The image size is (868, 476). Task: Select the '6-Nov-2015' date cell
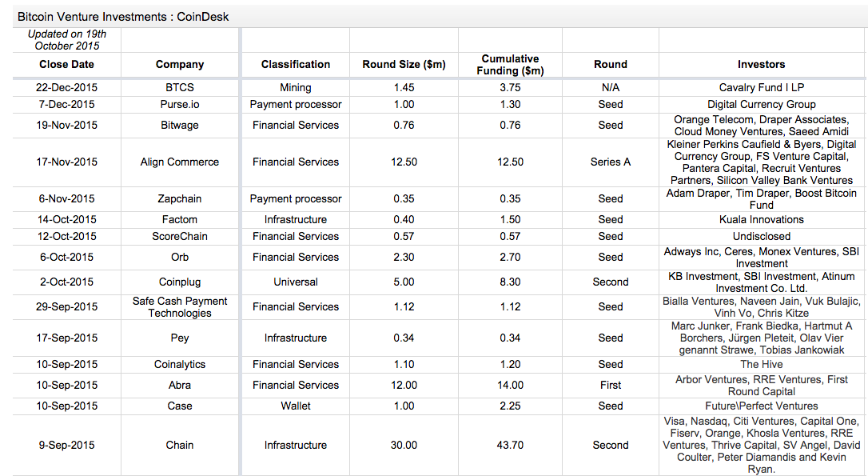tap(67, 198)
